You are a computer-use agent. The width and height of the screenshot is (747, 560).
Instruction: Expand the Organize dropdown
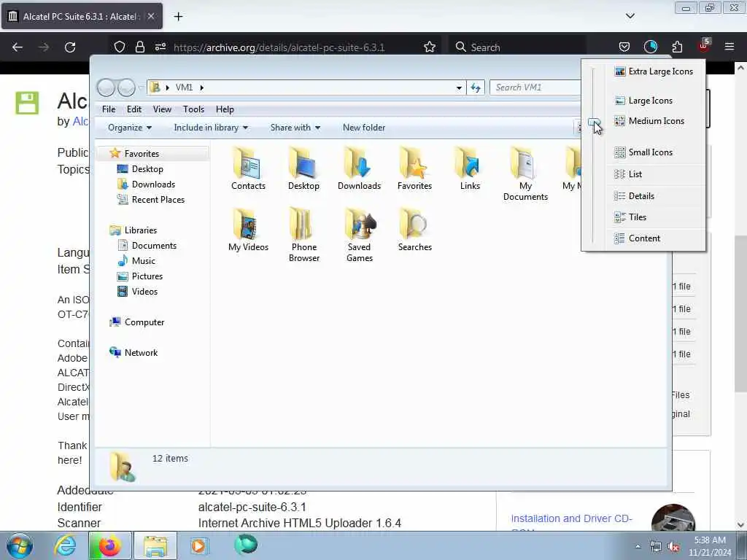(130, 128)
